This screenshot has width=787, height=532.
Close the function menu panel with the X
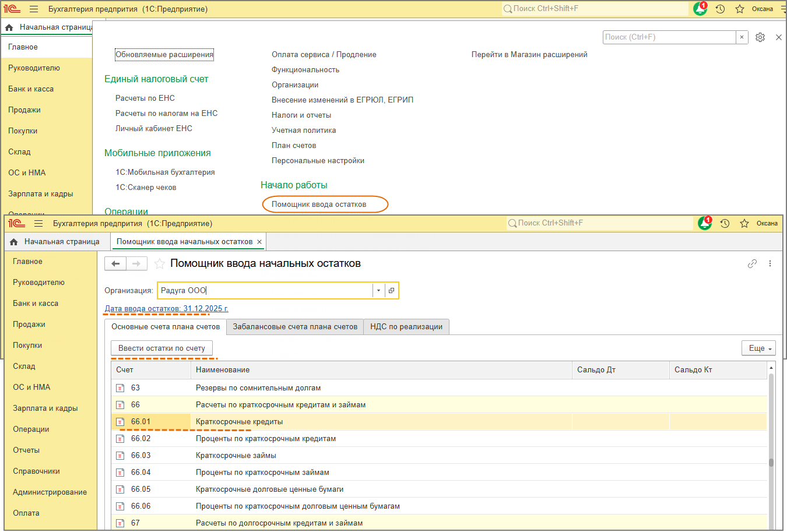[779, 37]
